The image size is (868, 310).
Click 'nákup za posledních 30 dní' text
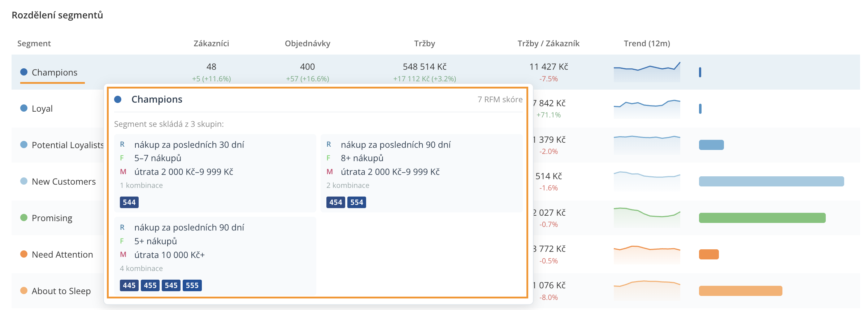tap(189, 145)
